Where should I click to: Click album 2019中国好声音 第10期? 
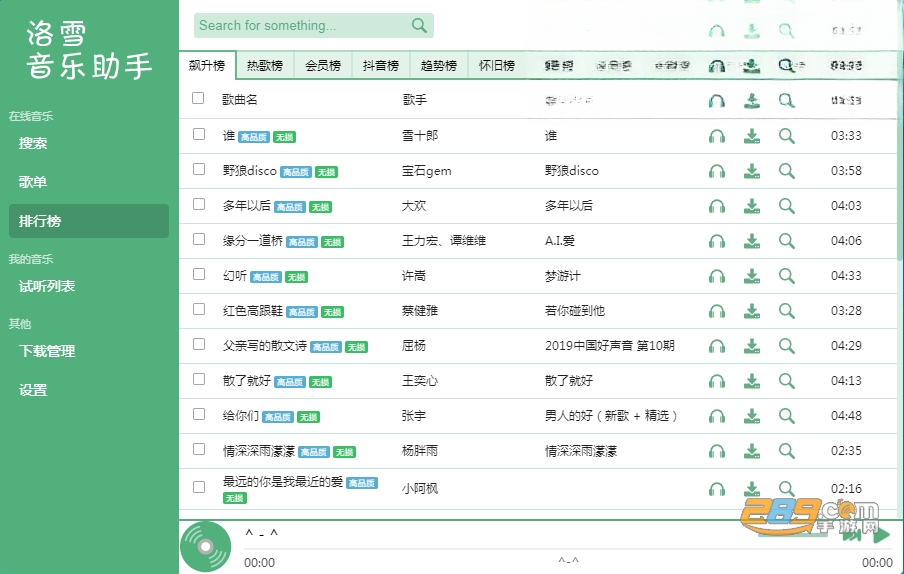[610, 346]
